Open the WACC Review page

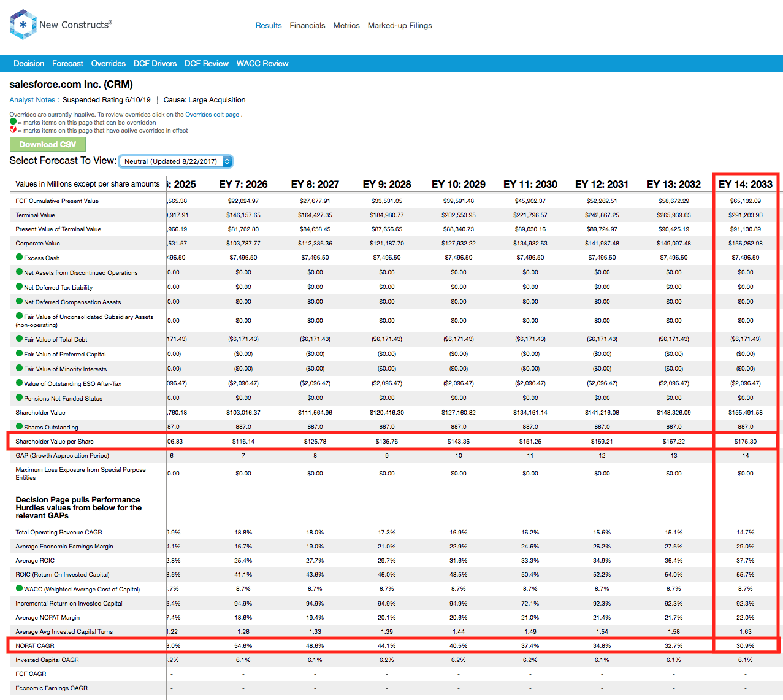tap(262, 64)
